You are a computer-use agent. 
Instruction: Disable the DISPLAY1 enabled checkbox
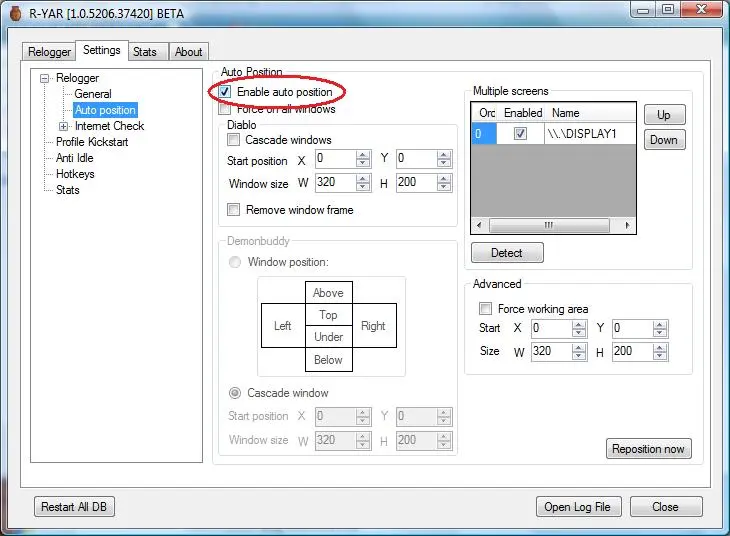click(519, 133)
